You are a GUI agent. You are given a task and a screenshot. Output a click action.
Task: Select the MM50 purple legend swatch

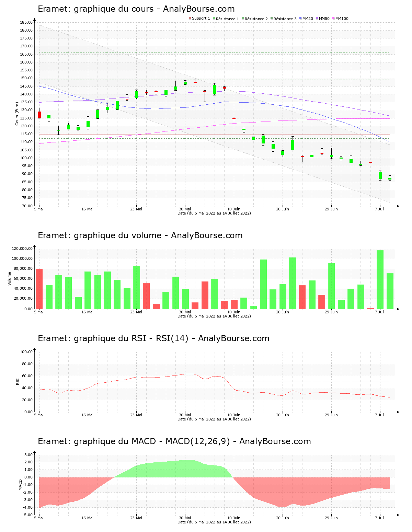pyautogui.click(x=317, y=19)
